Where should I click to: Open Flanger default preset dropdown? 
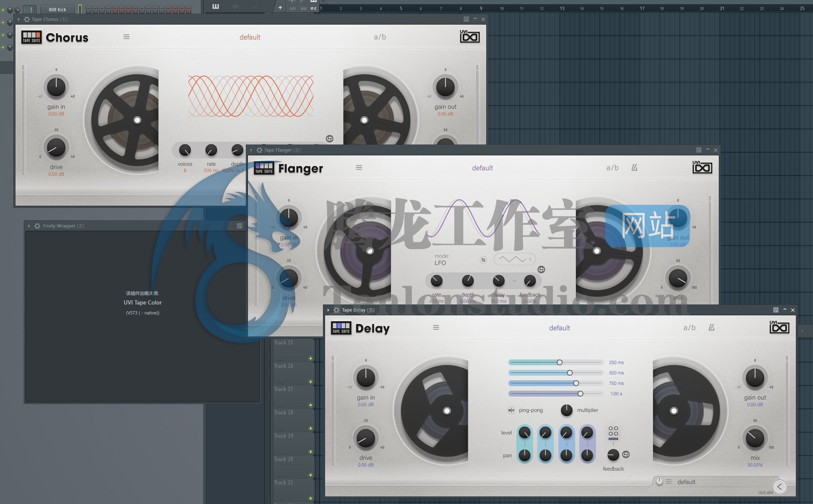pyautogui.click(x=482, y=168)
